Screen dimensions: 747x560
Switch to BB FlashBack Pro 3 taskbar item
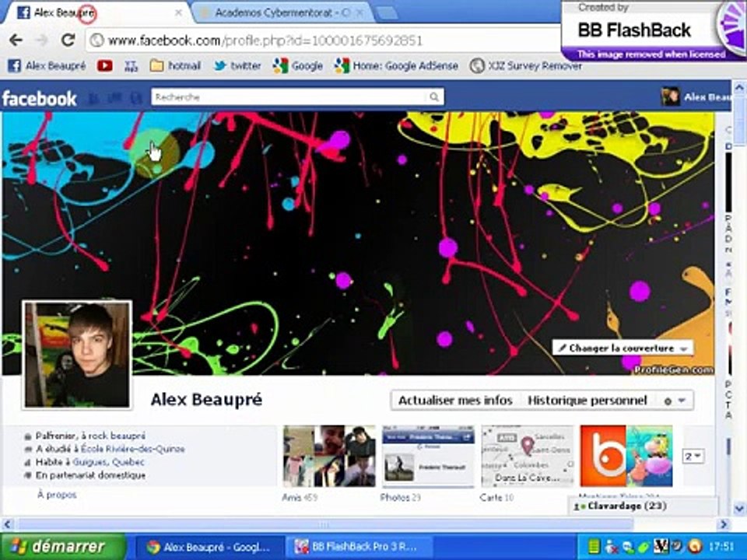pyautogui.click(x=358, y=547)
